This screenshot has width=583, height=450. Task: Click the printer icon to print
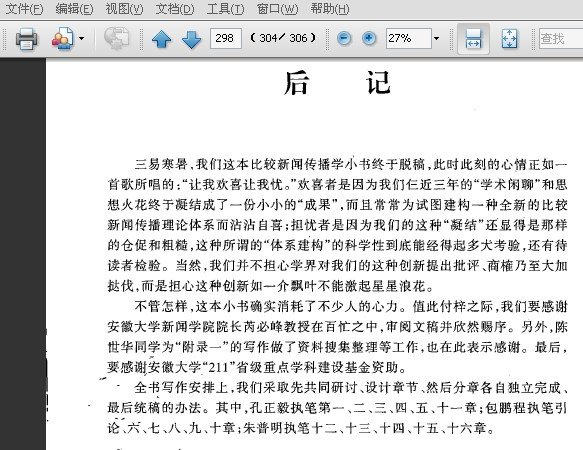[x=26, y=38]
